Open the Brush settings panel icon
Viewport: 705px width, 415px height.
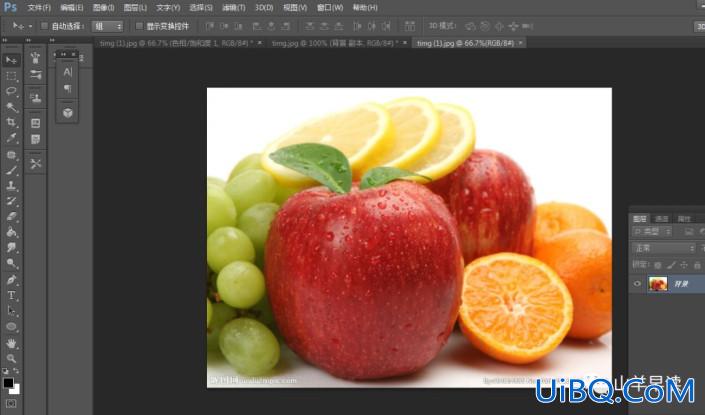coord(36,74)
